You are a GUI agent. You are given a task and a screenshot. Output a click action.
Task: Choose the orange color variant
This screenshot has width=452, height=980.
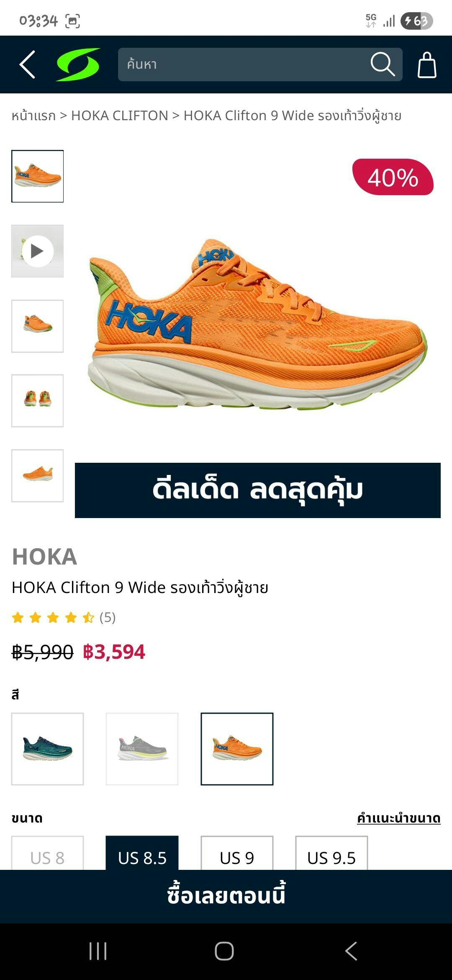pos(237,749)
